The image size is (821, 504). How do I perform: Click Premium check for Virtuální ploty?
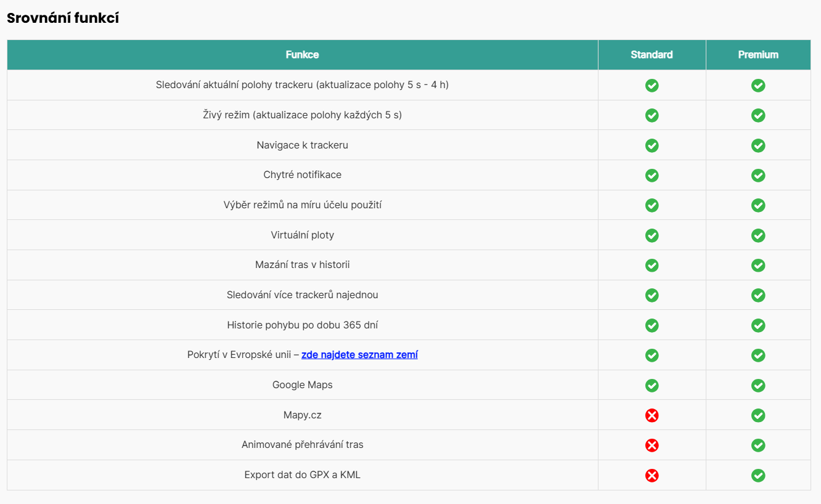758,235
